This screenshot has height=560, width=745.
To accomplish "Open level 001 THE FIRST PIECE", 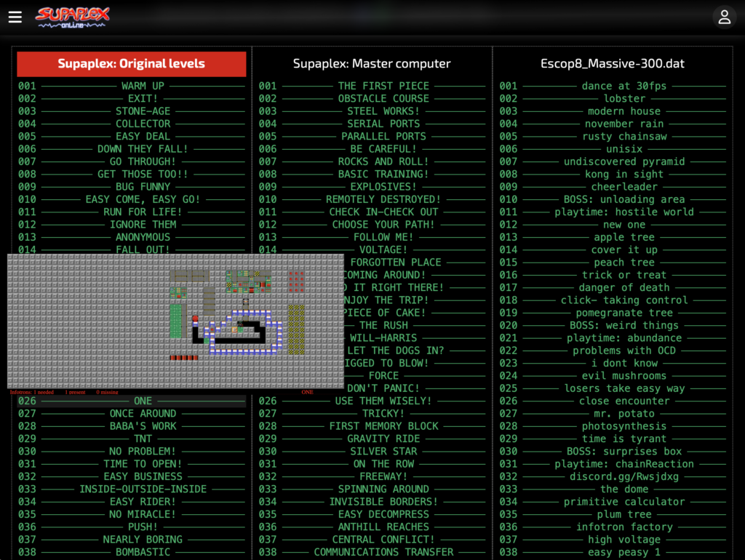I will click(x=383, y=86).
